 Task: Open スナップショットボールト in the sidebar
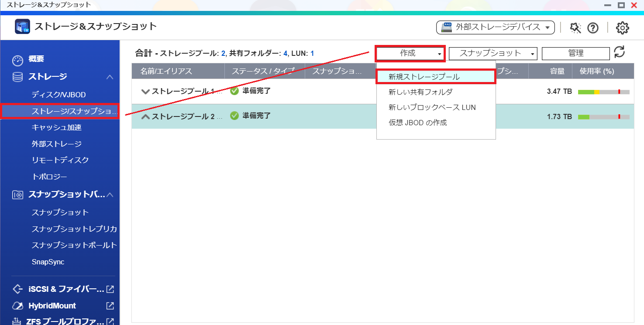click(74, 245)
